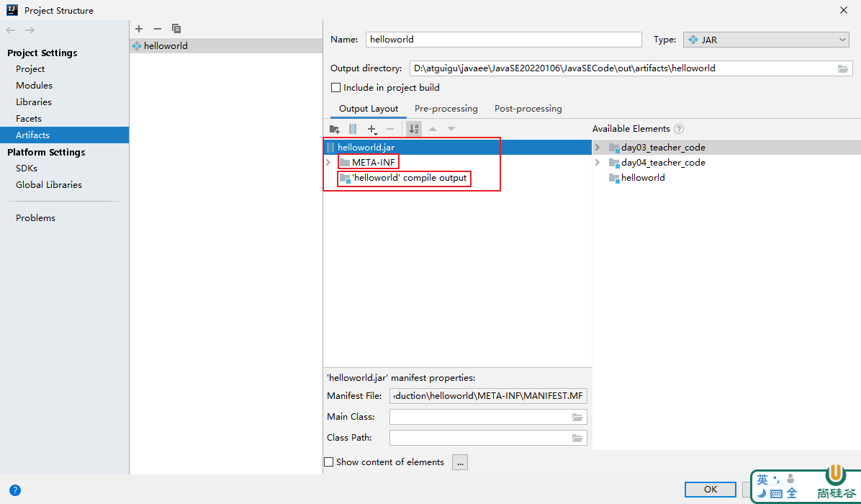
Task: Add a new artifact with the plus icon
Action: pyautogui.click(x=139, y=29)
